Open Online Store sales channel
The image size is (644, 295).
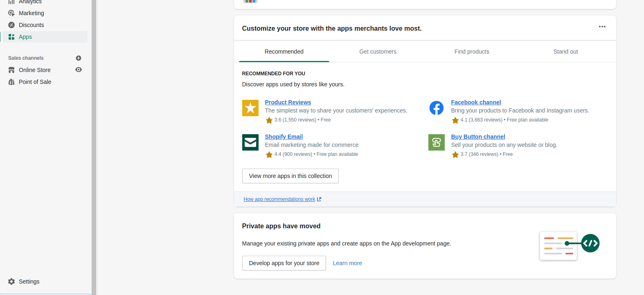(35, 70)
